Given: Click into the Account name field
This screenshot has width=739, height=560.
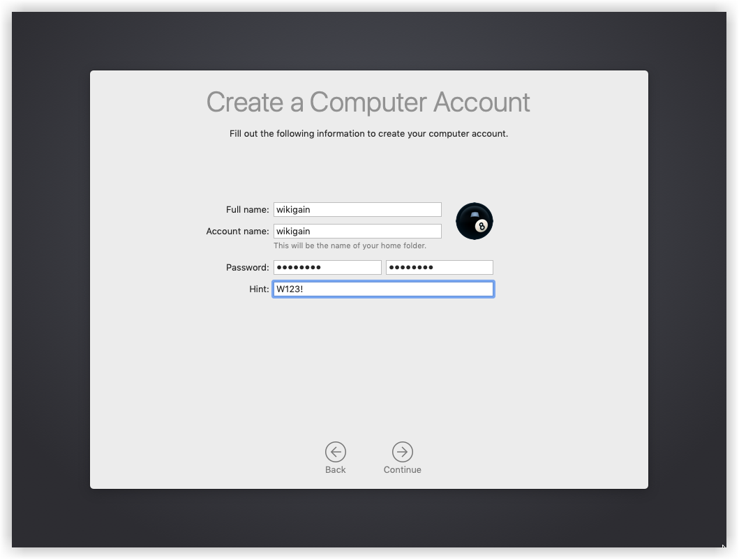Looking at the screenshot, I should click(357, 231).
